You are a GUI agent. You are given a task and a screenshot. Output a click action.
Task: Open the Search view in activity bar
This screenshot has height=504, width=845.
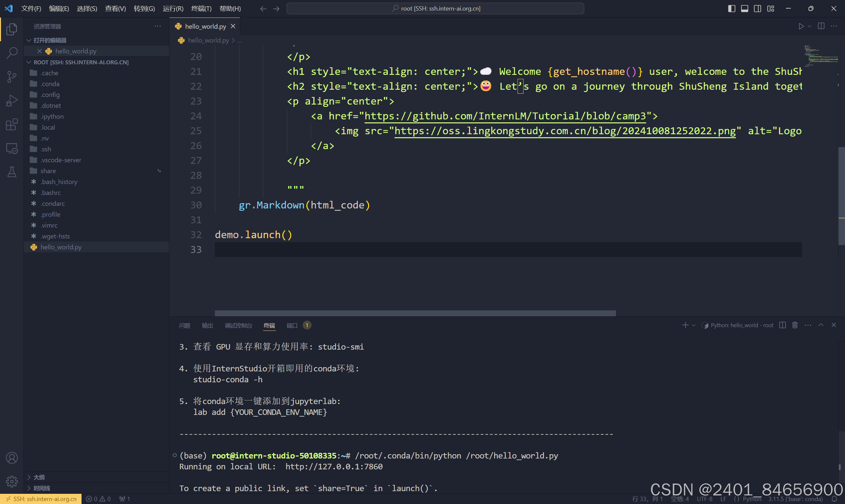click(x=12, y=53)
